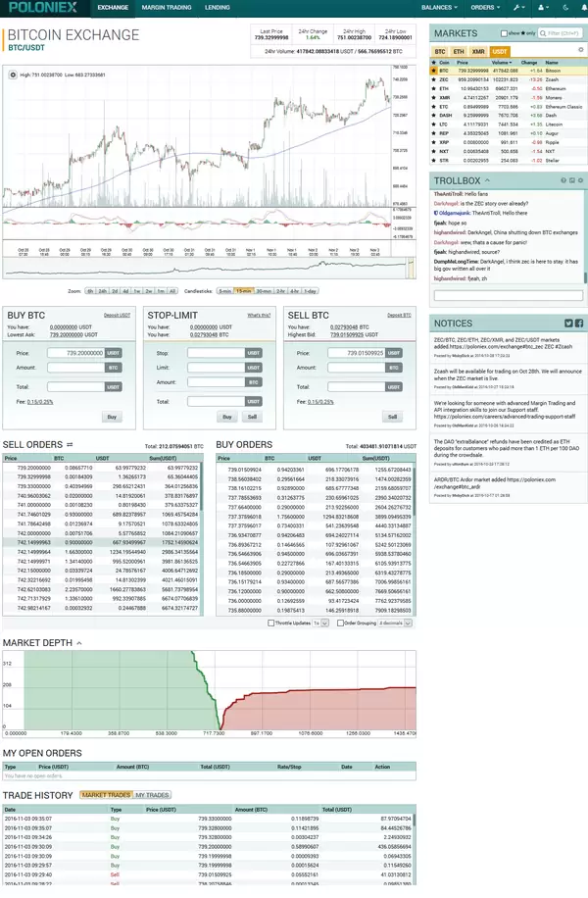Screen dimensions: 588x898
Task: Click the star next to LTC in Markets
Action: pos(433,125)
